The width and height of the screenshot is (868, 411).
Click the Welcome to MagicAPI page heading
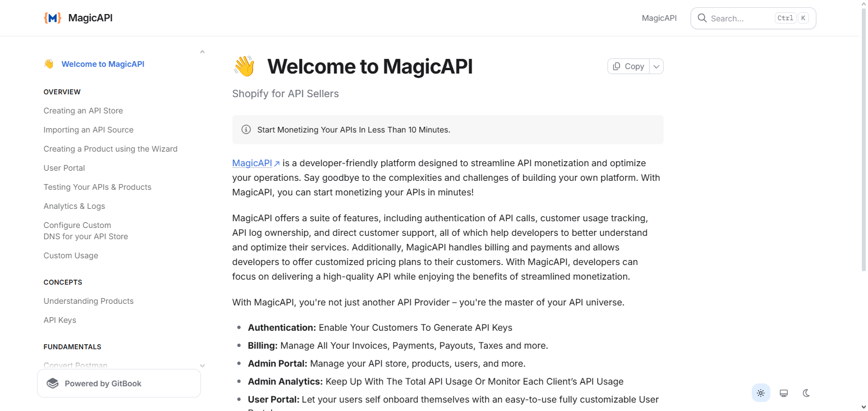370,66
